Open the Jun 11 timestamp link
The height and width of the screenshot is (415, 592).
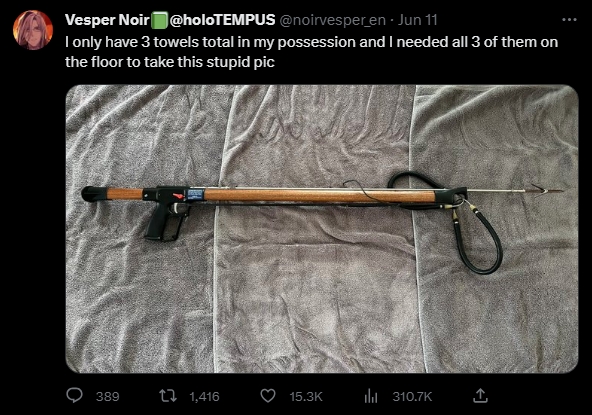418,20
